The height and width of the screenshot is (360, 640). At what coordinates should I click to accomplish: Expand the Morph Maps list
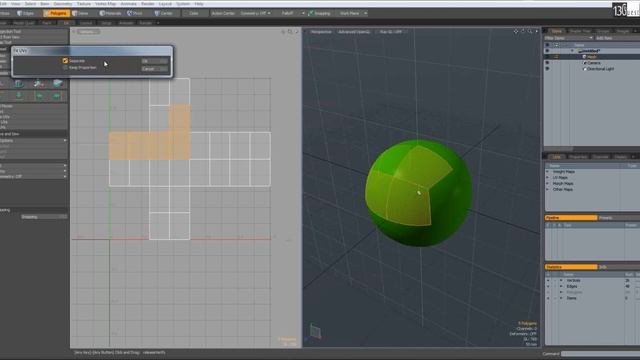548,184
